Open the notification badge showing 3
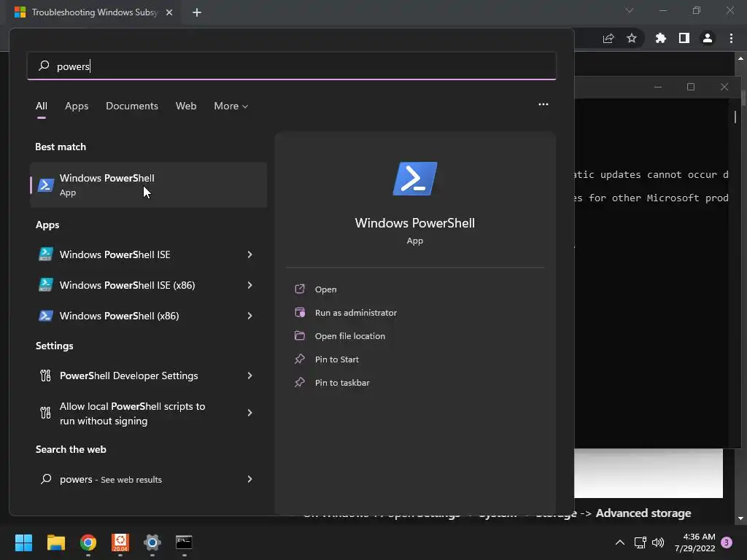747x560 pixels. pyautogui.click(x=727, y=542)
